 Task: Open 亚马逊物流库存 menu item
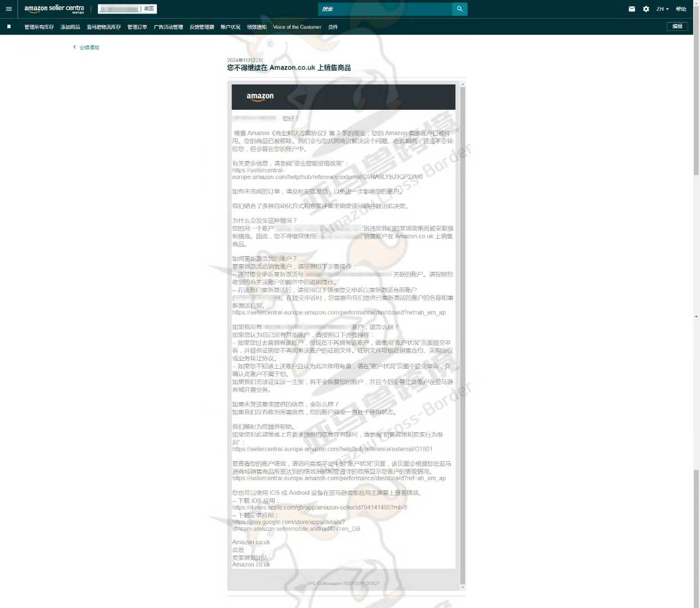[x=104, y=27]
